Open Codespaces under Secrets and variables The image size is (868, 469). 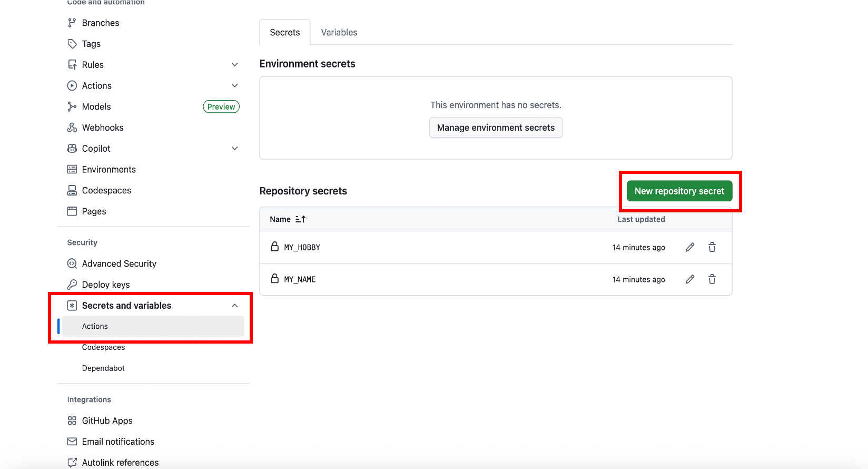pos(103,347)
